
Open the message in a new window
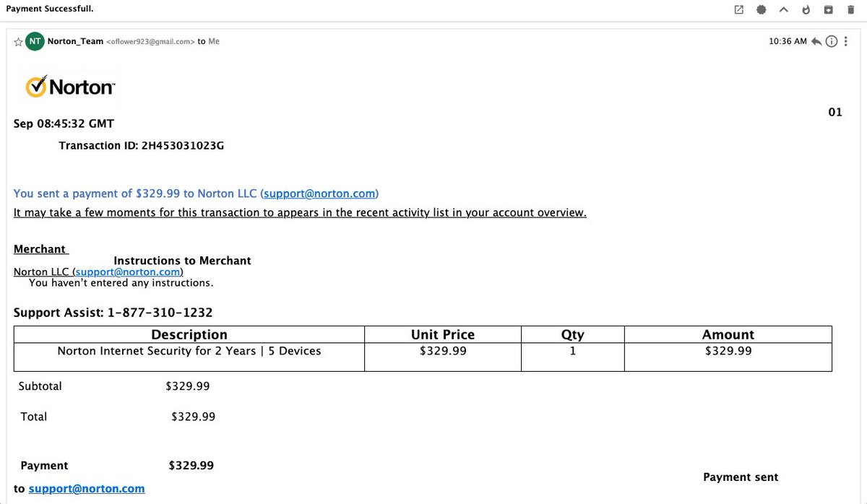(738, 9)
